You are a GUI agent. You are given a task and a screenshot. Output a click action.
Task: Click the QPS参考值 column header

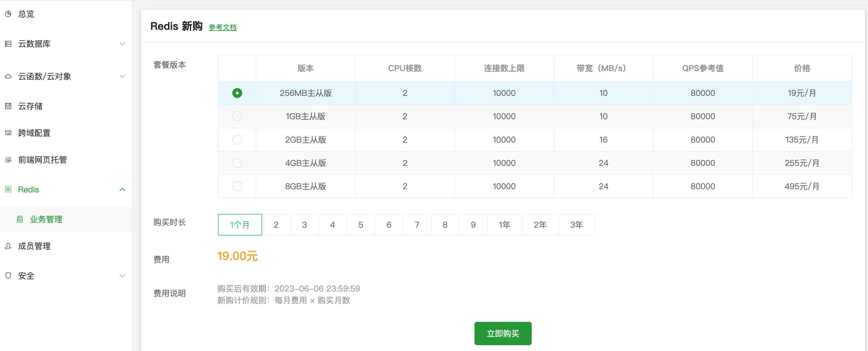click(702, 68)
